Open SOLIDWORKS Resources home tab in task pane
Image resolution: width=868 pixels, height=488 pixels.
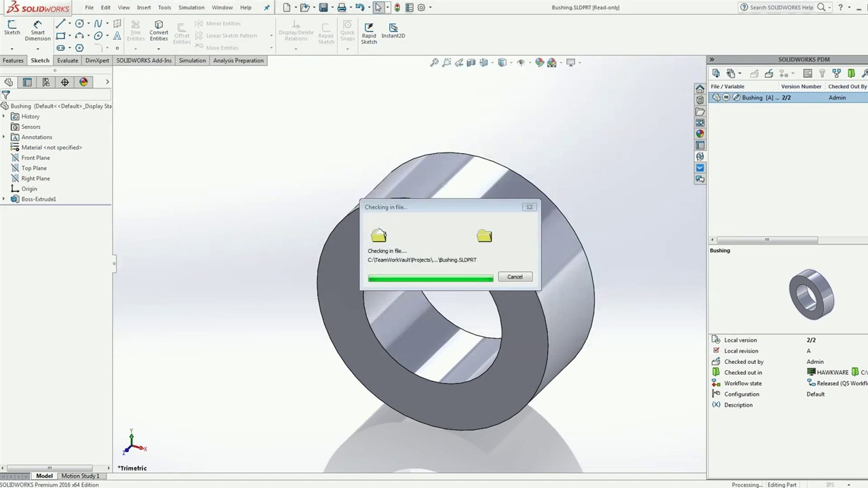coord(700,89)
